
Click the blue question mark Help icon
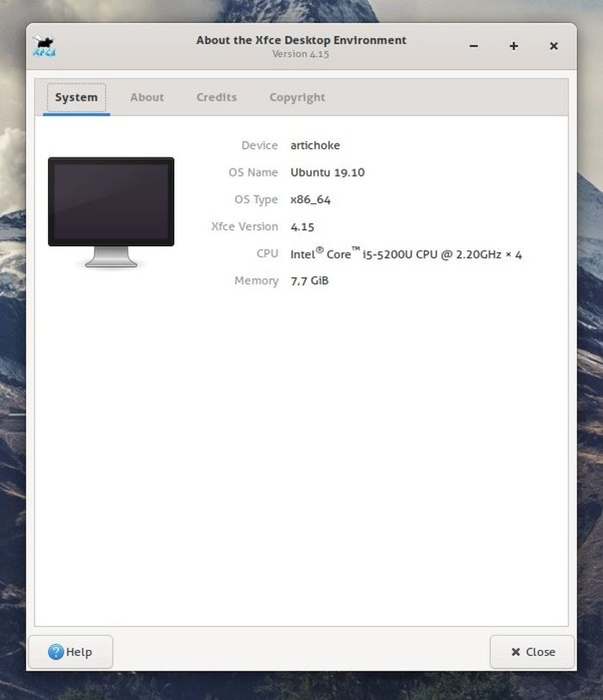[56, 652]
